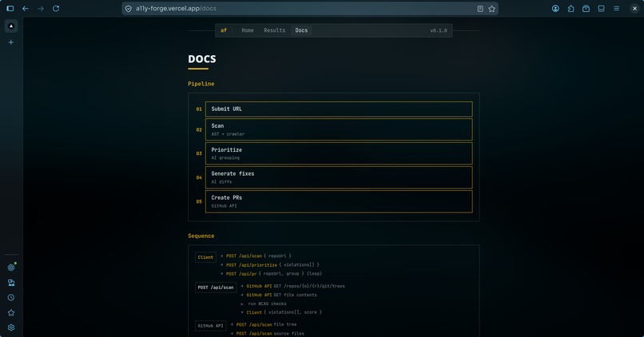644x337 pixels.
Task: Reload the current page
Action: coord(56,8)
